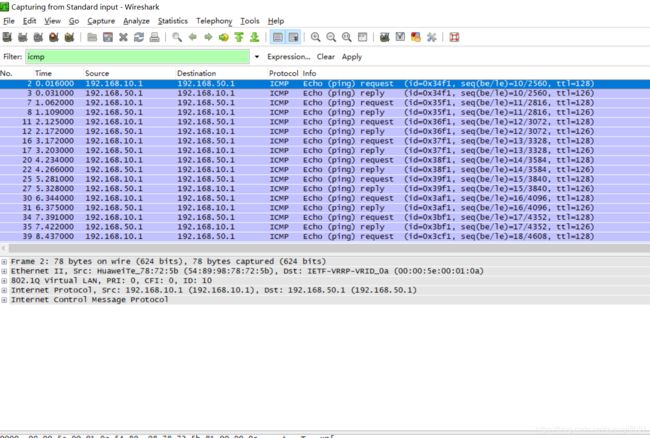Go to packet number icon

coord(223,37)
